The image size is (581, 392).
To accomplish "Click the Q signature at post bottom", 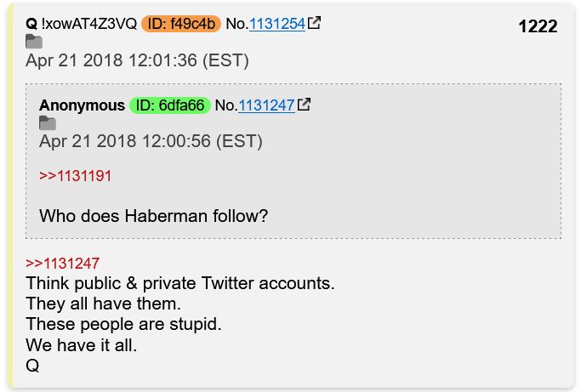I will click(32, 366).
